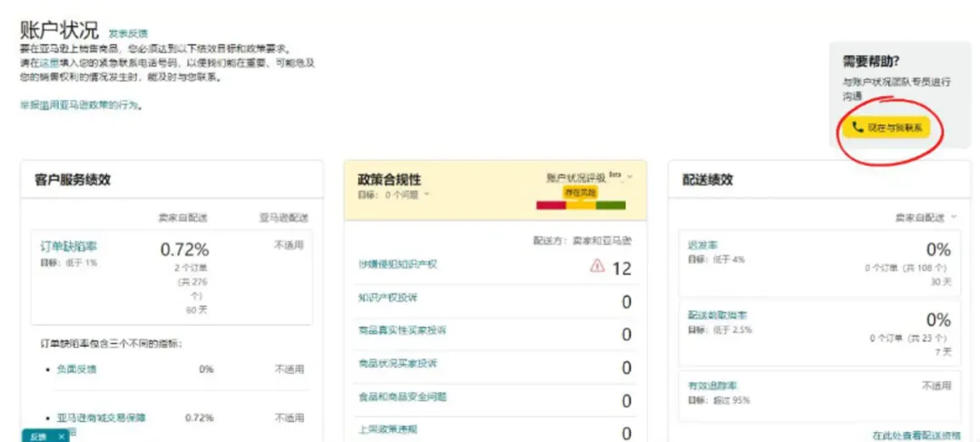Screen dimensions: 980x442
Task: Click the 0% value for 迟发率
Action: tap(938, 250)
